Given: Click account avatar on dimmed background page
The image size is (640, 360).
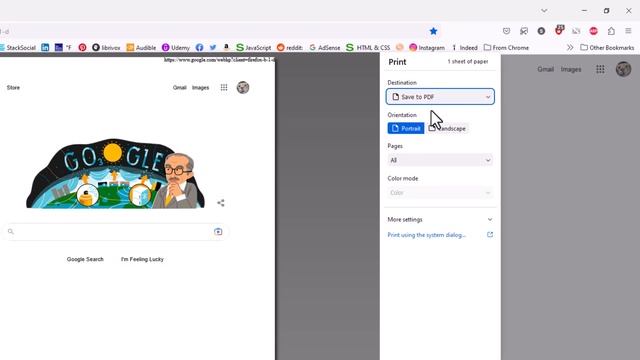Looking at the screenshot, I should [623, 69].
